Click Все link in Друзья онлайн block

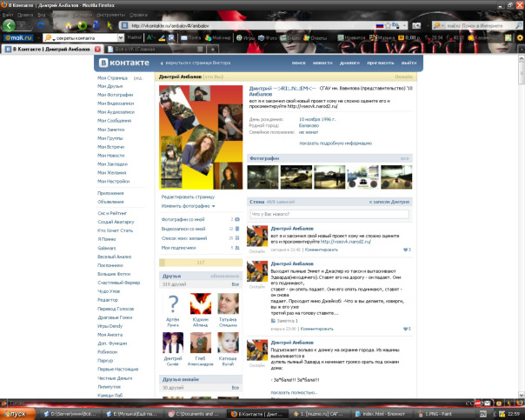(x=236, y=388)
